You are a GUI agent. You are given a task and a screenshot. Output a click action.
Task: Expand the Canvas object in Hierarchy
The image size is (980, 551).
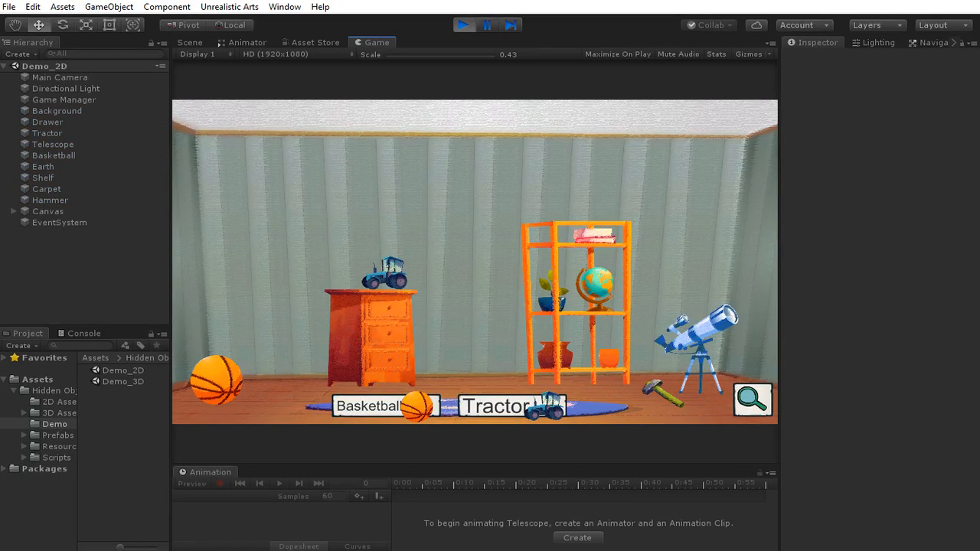[x=14, y=211]
